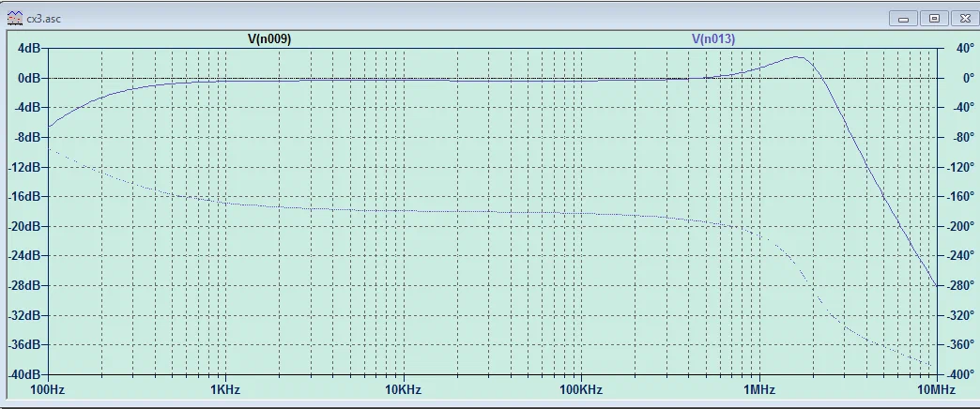Click the -160° phase axis label

click(959, 196)
